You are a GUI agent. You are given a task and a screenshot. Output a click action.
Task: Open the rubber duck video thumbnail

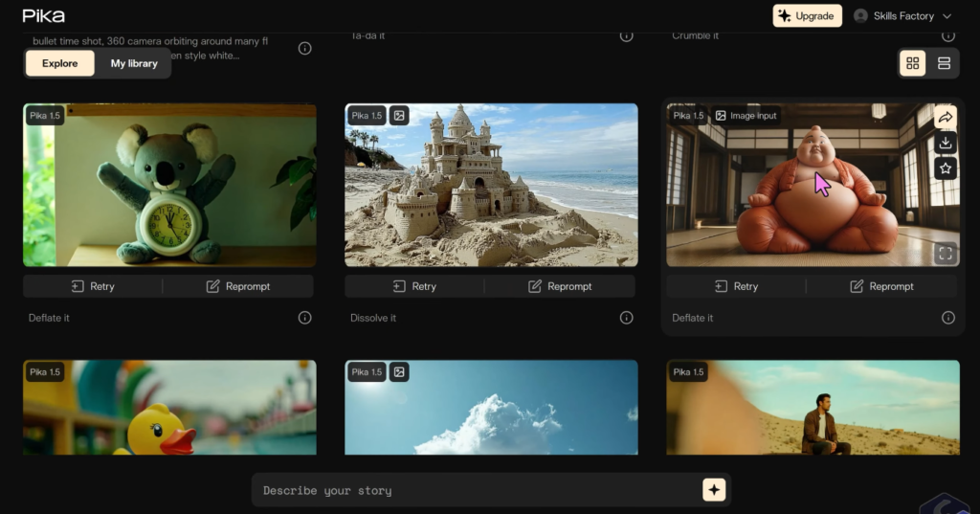tap(169, 407)
